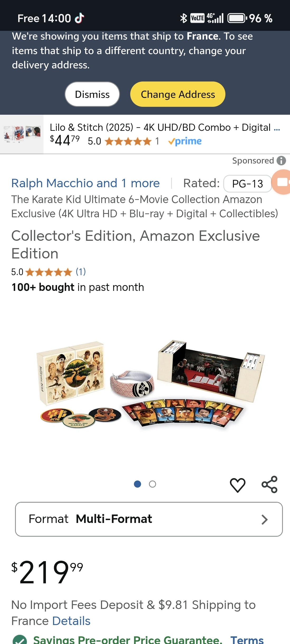Open Ralph Macchio and 1 more link
This screenshot has height=644, width=290.
point(85,183)
